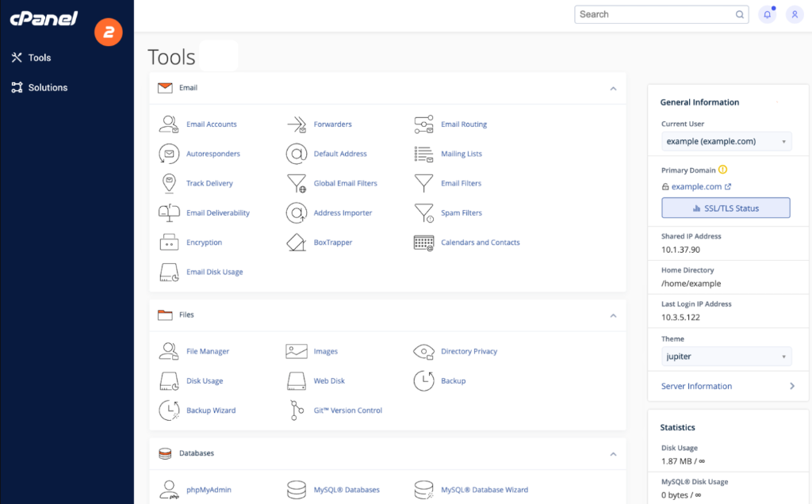Image resolution: width=812 pixels, height=504 pixels.
Task: Click the Last Login IP value 10.3.5.122
Action: [x=680, y=317]
